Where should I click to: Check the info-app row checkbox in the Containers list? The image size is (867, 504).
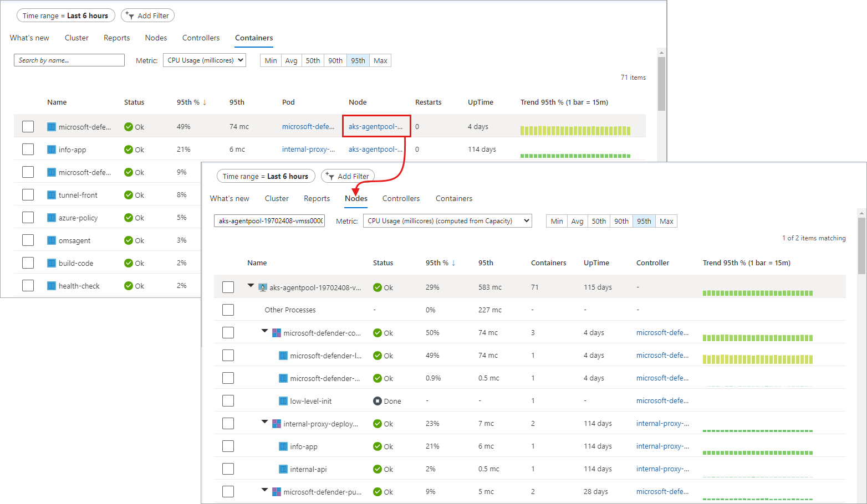tap(28, 150)
